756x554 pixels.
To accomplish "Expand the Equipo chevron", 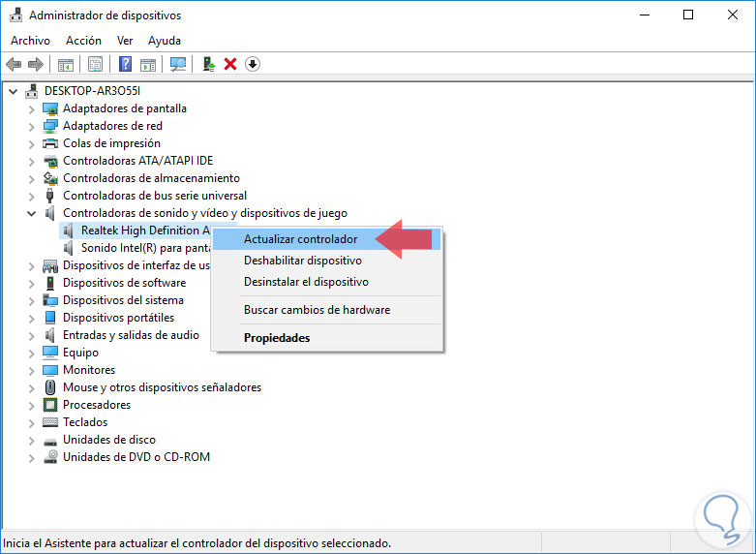I will click(x=31, y=353).
